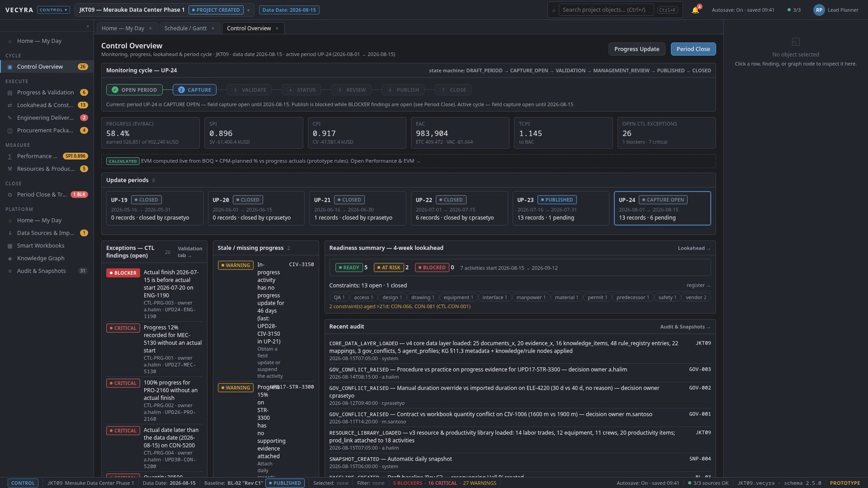Open the Validation tab link
868x488 pixels.
190,252
